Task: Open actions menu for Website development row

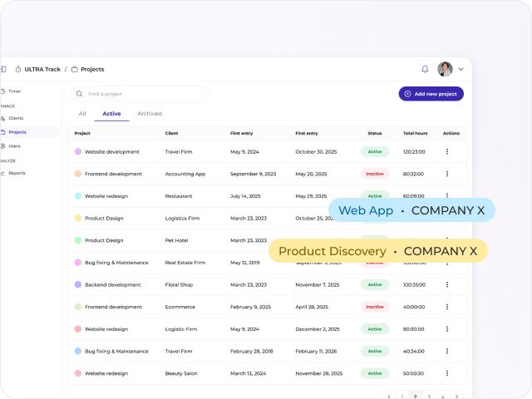Action: point(447,151)
